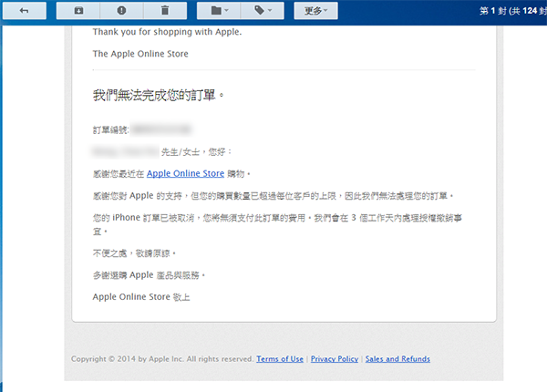The width and height of the screenshot is (547, 392).
Task: Open the Move to folder dropdown
Action: click(x=219, y=11)
